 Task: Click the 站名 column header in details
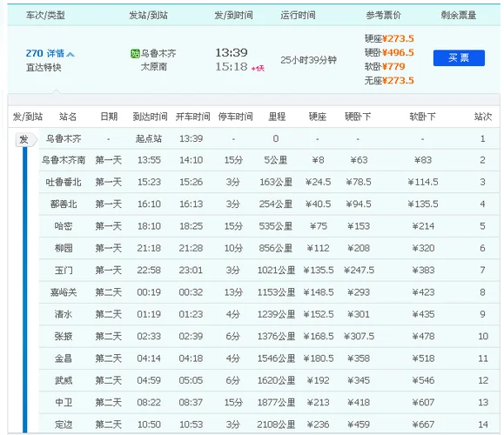tap(68, 117)
